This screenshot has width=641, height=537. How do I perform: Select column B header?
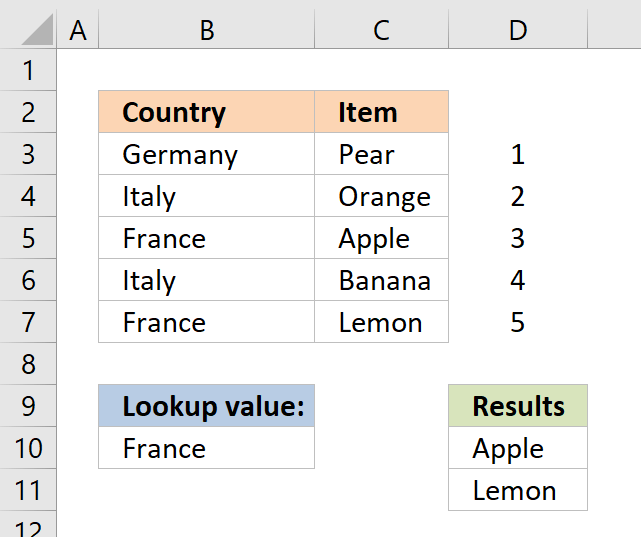(x=207, y=31)
